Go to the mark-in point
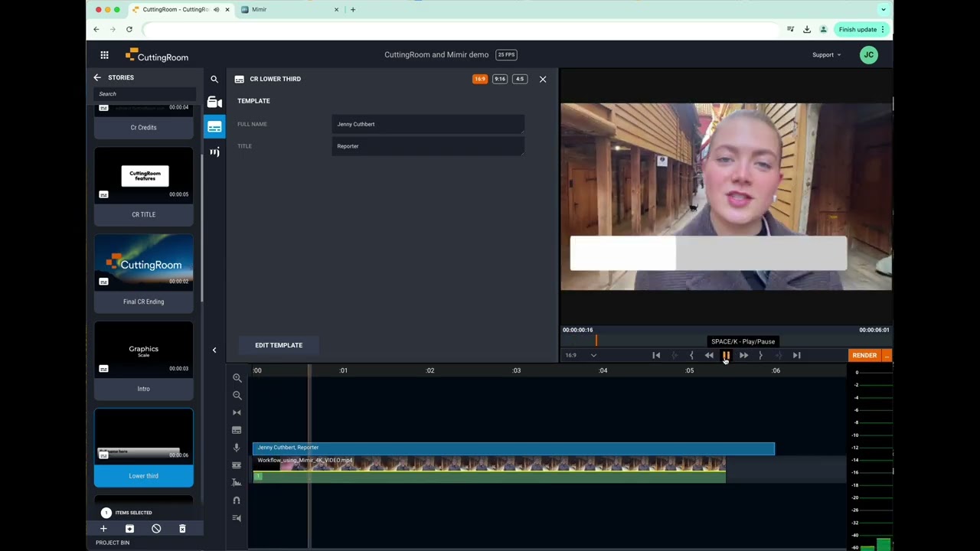Viewport: 980px width, 551px height. point(674,355)
